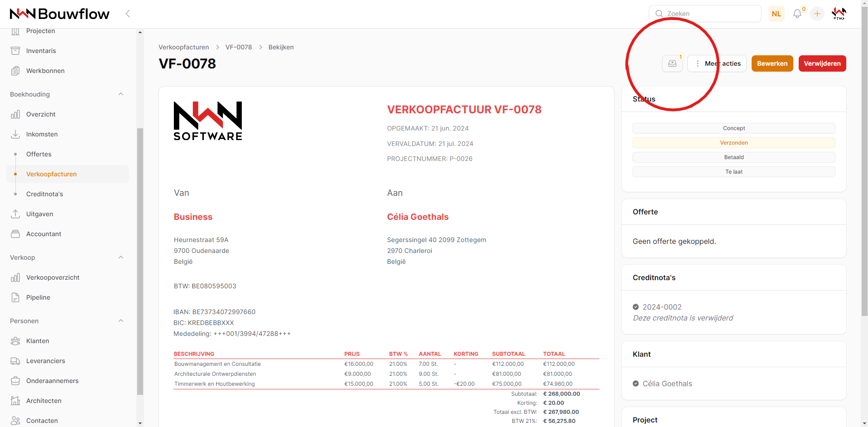Screen dimensions: 868x427
Task: Open the Meer acties dropdown
Action: tap(717, 63)
